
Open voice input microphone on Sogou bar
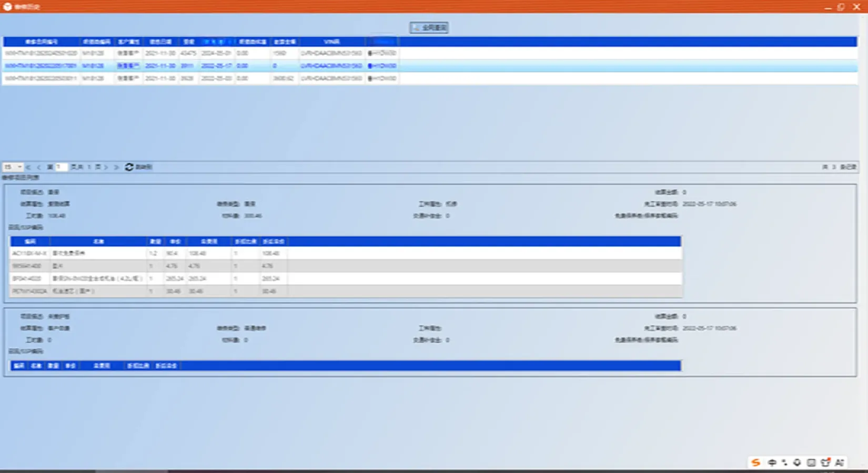[x=798, y=462]
